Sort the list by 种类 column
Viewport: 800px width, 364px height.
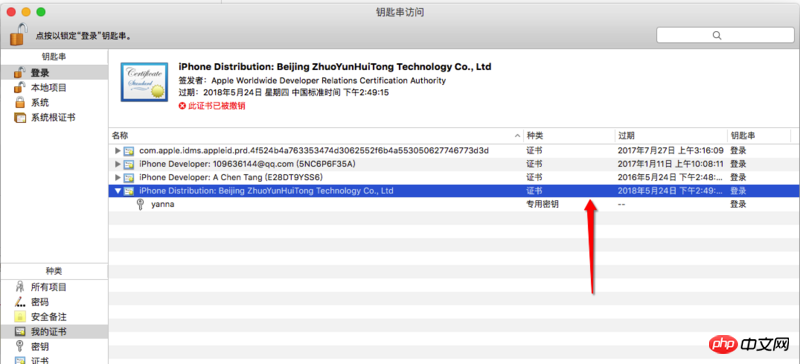click(x=569, y=135)
